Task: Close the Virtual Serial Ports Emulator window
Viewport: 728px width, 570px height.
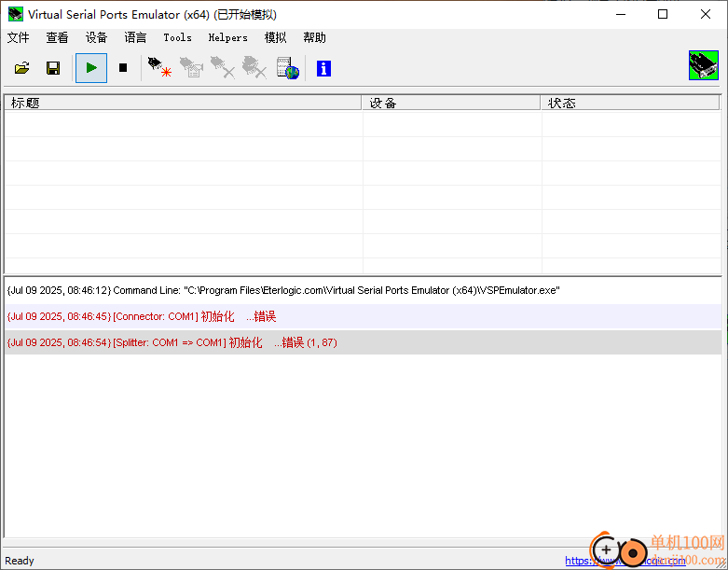Action: point(706,14)
